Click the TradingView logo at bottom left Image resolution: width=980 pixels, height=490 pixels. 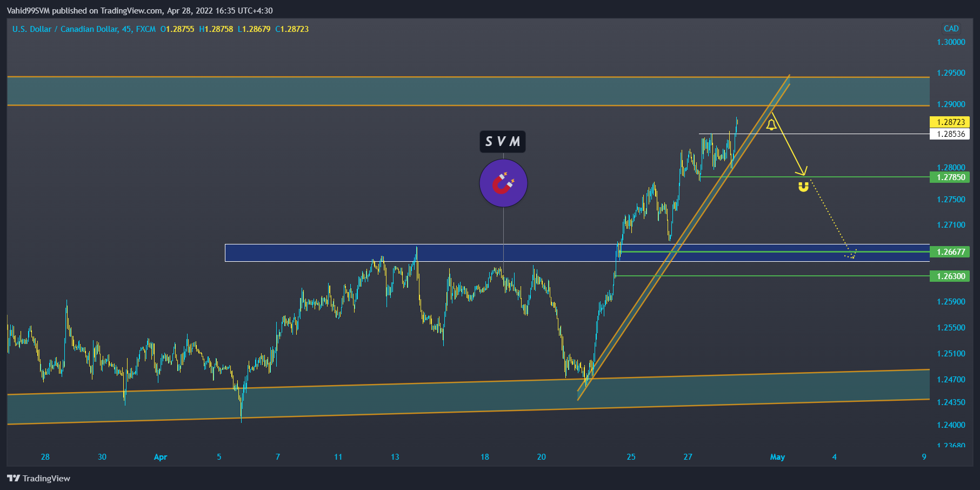39,478
